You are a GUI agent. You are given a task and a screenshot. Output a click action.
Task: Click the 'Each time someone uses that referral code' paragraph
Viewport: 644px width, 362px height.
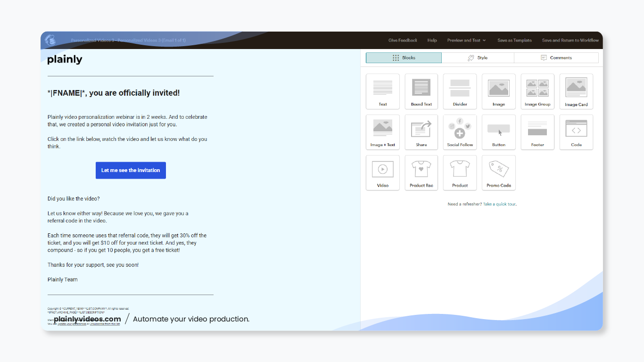point(127,243)
